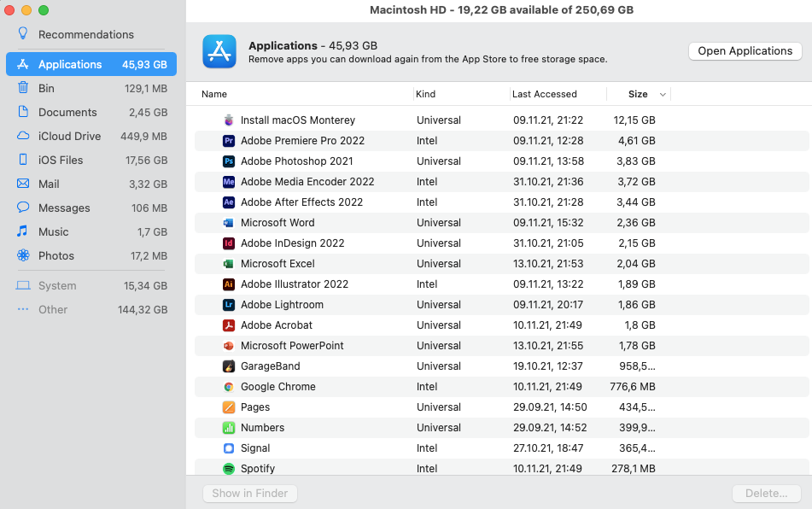Click the Signal app icon
The image size is (812, 509).
tap(228, 448)
